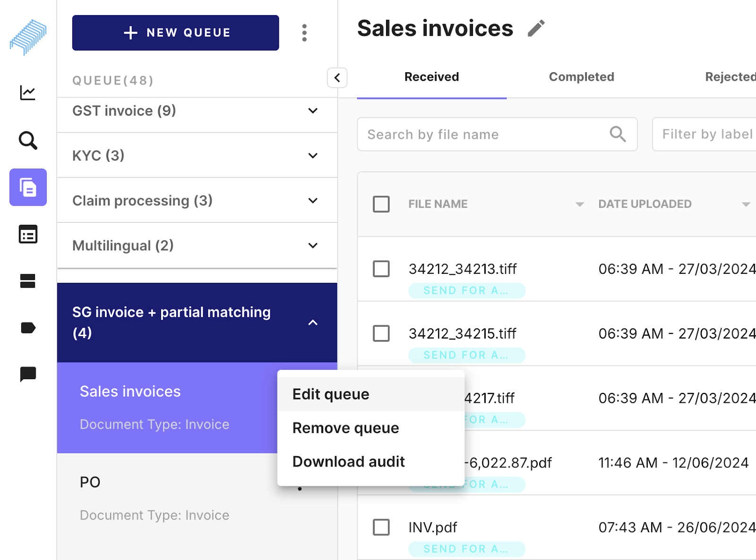
Task: Click the Sales invoices page title
Action: [435, 28]
